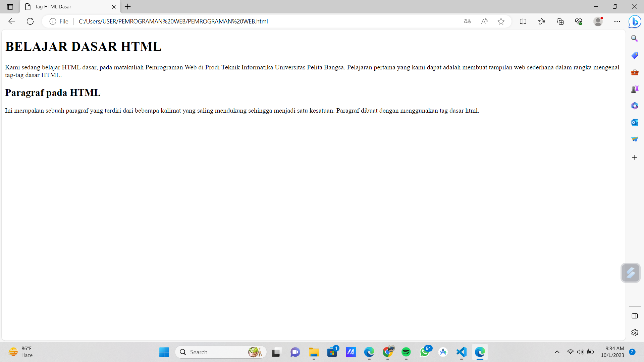Launch Visual Studio Code from the taskbar
The height and width of the screenshot is (362, 644).
pos(461,352)
